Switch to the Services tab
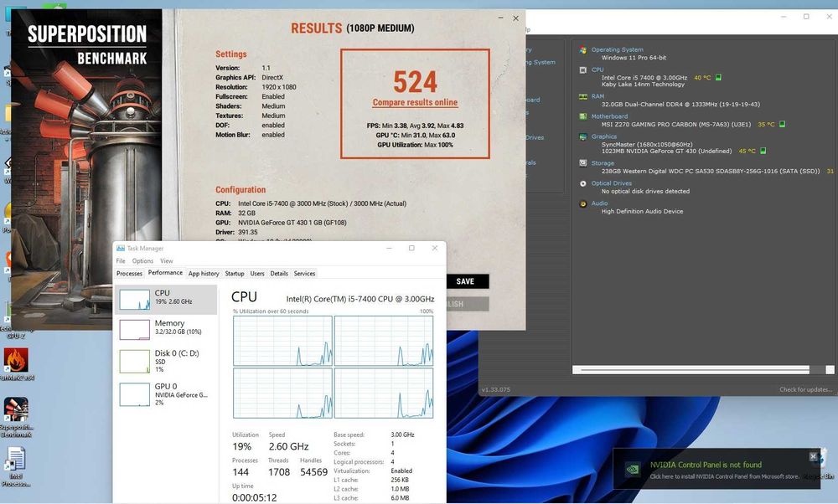The width and height of the screenshot is (838, 504). pos(305,274)
